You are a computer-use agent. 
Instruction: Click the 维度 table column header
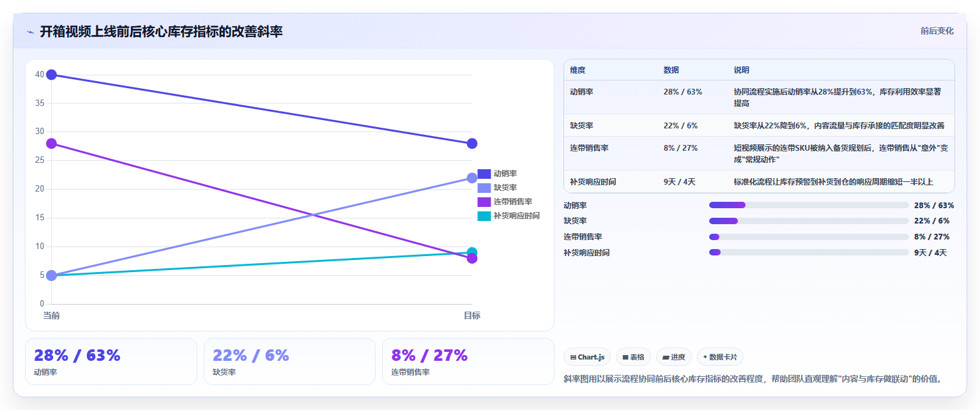(x=578, y=70)
